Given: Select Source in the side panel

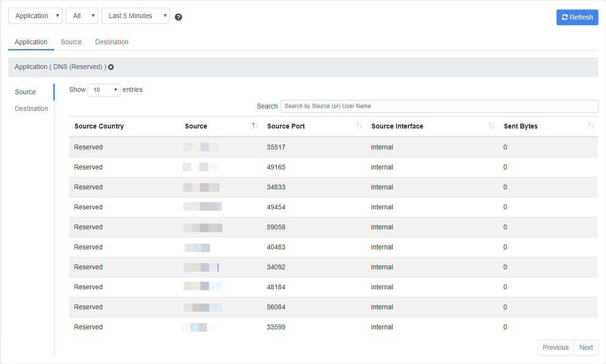Looking at the screenshot, I should coord(25,92).
